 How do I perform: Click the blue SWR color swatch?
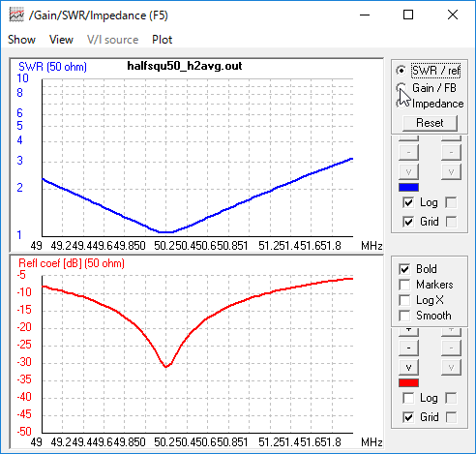[x=408, y=187]
